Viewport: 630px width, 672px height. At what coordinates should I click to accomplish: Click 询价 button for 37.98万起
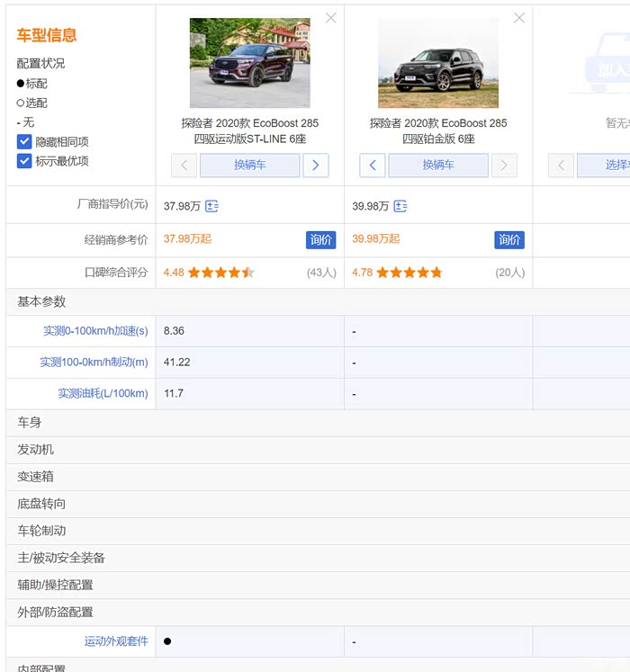click(320, 240)
